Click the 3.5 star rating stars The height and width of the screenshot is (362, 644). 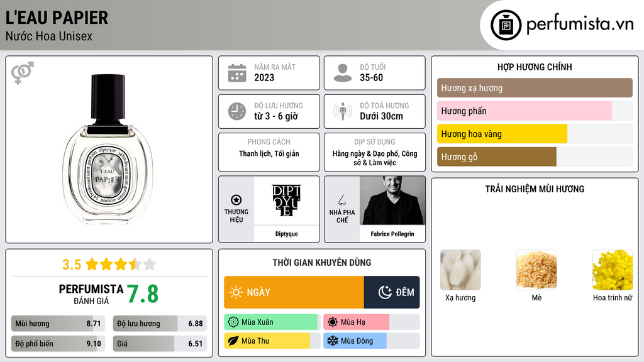pos(121,264)
